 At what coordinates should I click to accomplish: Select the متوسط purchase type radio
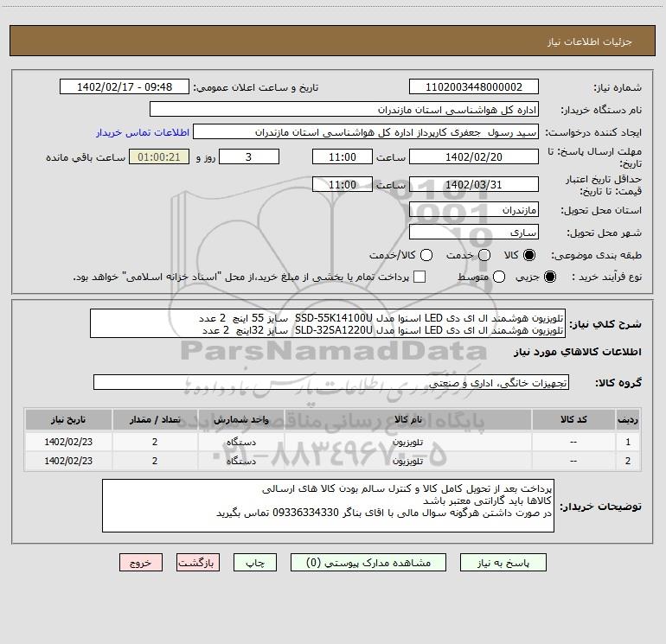(499, 277)
